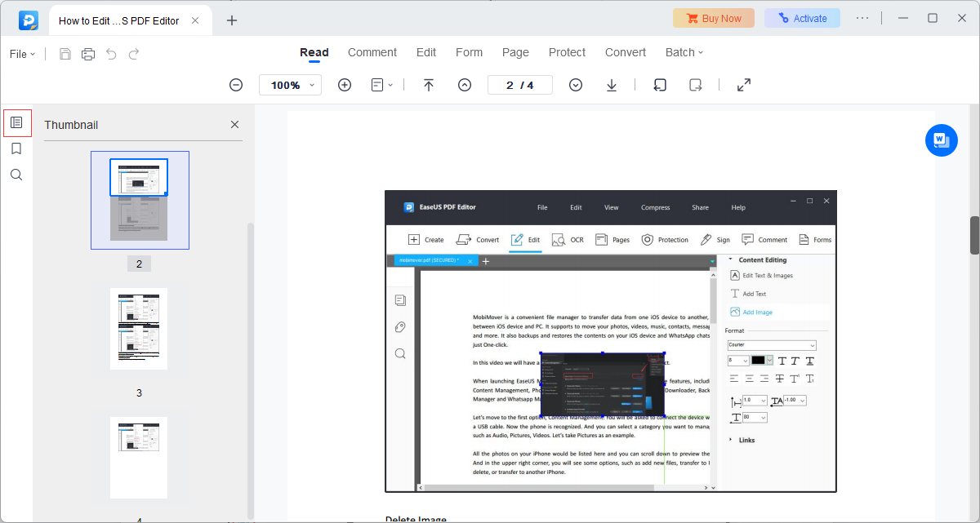Click the page label 3 under thumbnail
This screenshot has height=523, width=980.
(139, 392)
